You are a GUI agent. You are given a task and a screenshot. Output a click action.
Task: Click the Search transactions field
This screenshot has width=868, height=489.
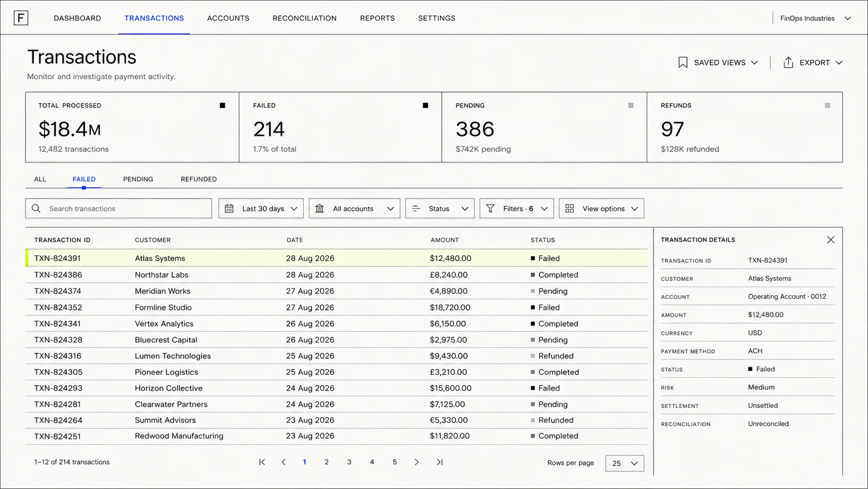[118, 208]
